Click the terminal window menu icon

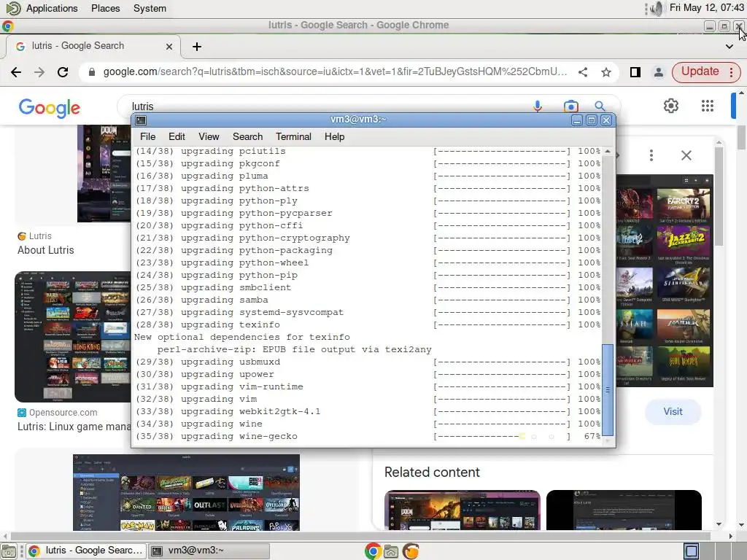point(141,120)
